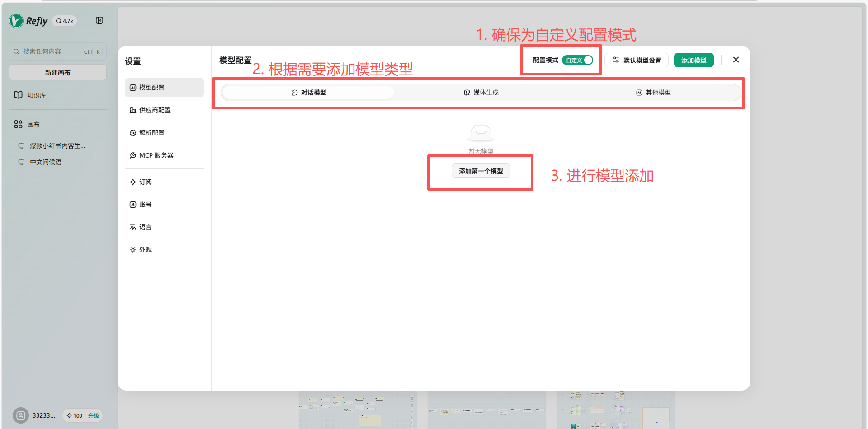Click the 画布 grid icon section
This screenshot has height=429, width=868.
click(x=19, y=124)
